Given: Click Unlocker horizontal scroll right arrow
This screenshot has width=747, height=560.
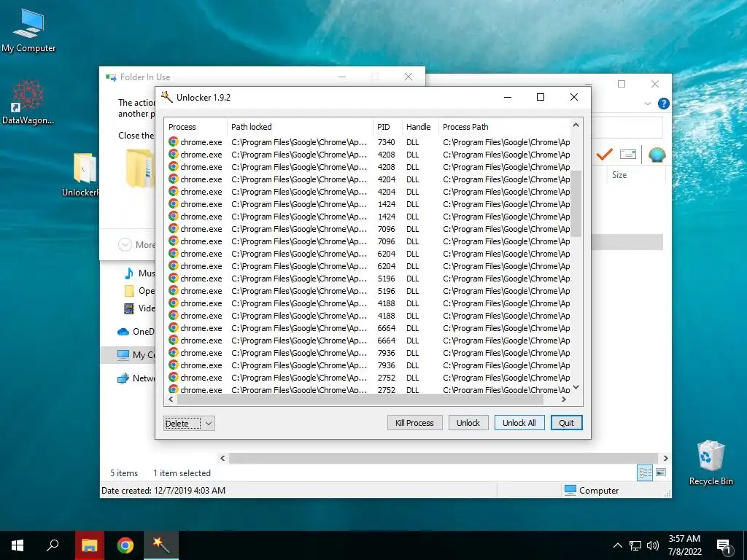Looking at the screenshot, I should tap(564, 400).
